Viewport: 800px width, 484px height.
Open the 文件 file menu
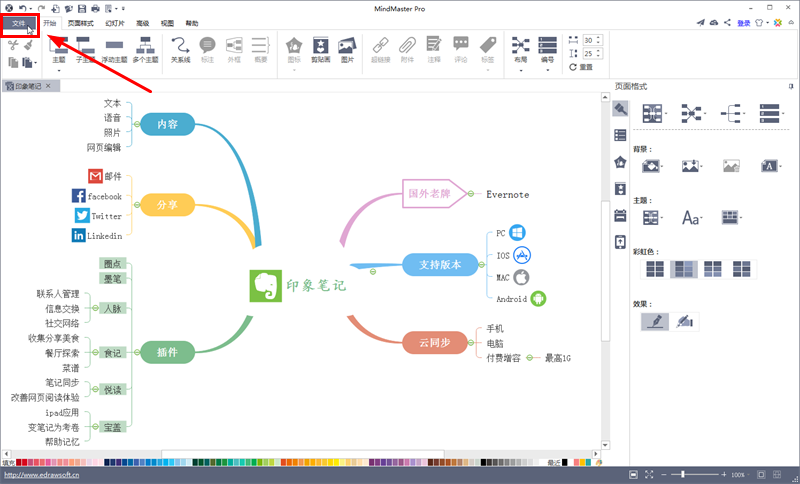pos(19,23)
